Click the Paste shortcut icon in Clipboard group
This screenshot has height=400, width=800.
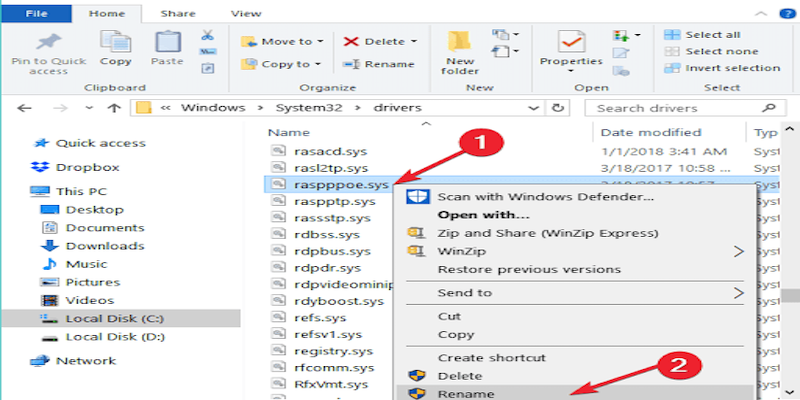pyautogui.click(x=208, y=68)
